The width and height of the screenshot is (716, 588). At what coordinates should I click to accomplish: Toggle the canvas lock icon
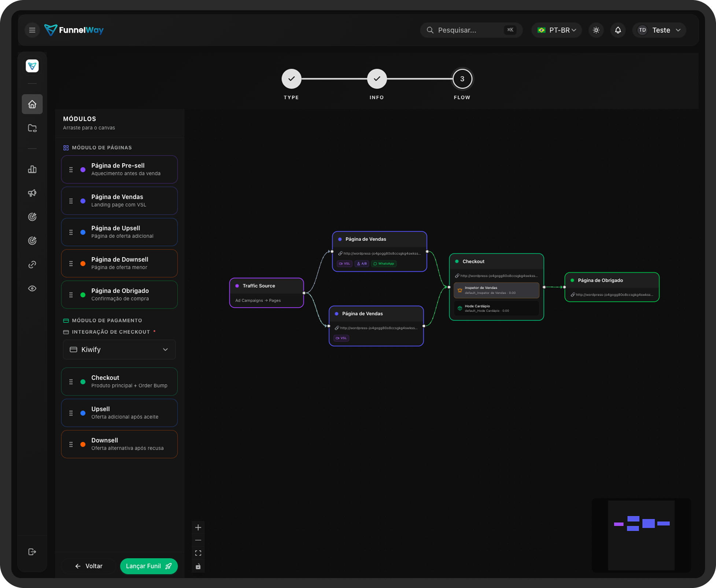198,566
